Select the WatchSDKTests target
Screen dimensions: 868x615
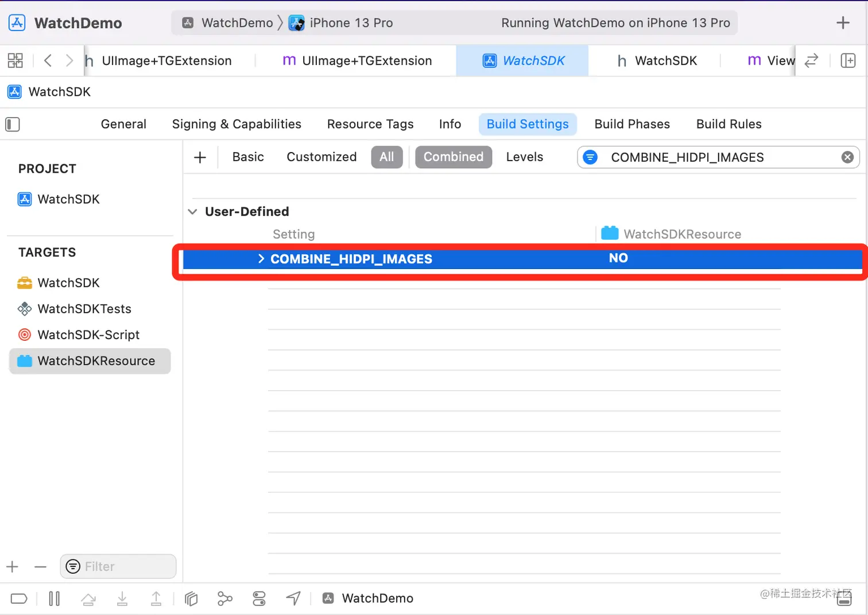(x=75, y=309)
